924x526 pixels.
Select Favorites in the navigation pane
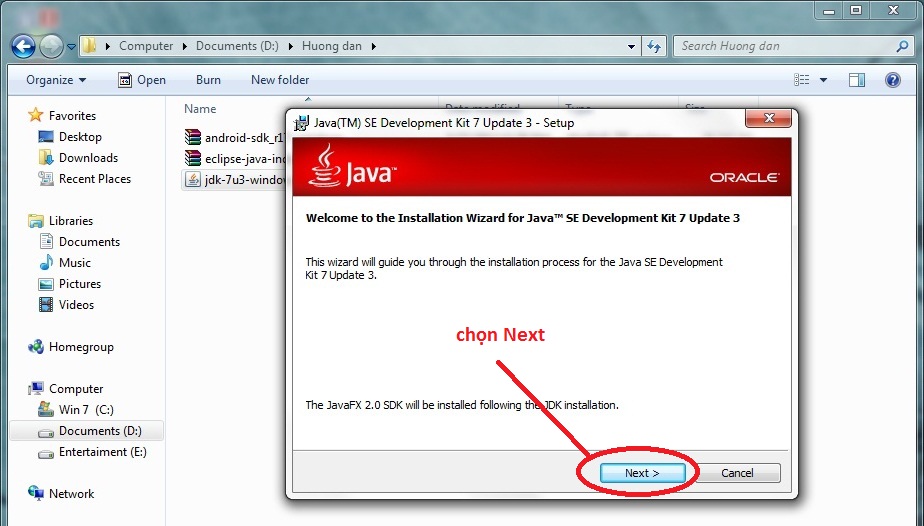[62, 115]
